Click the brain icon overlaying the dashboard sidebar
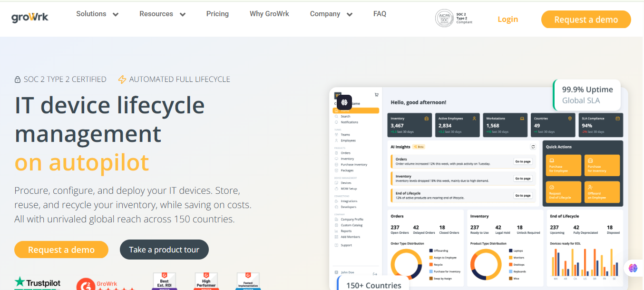Image resolution: width=644 pixels, height=290 pixels. pyautogui.click(x=344, y=102)
